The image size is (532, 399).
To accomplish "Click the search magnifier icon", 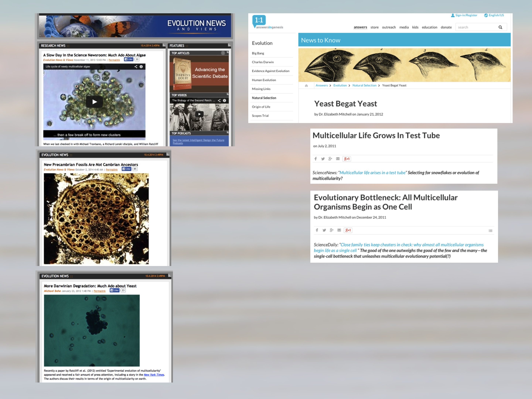I will (500, 27).
